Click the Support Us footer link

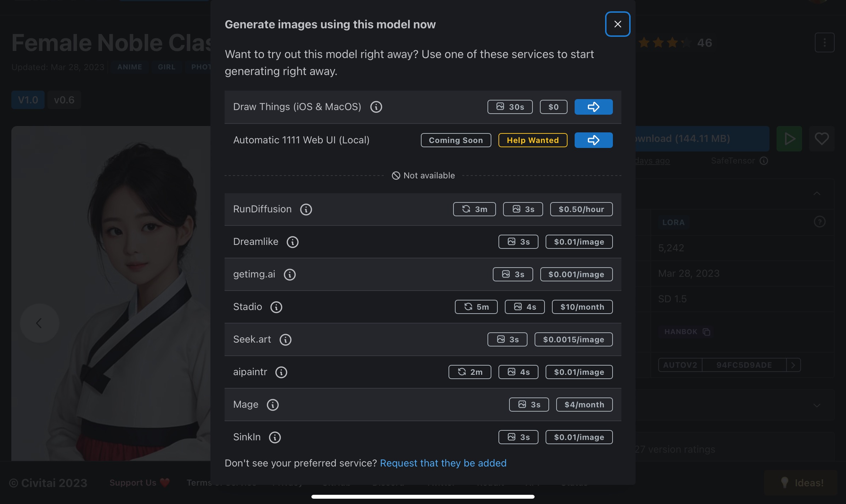140,482
